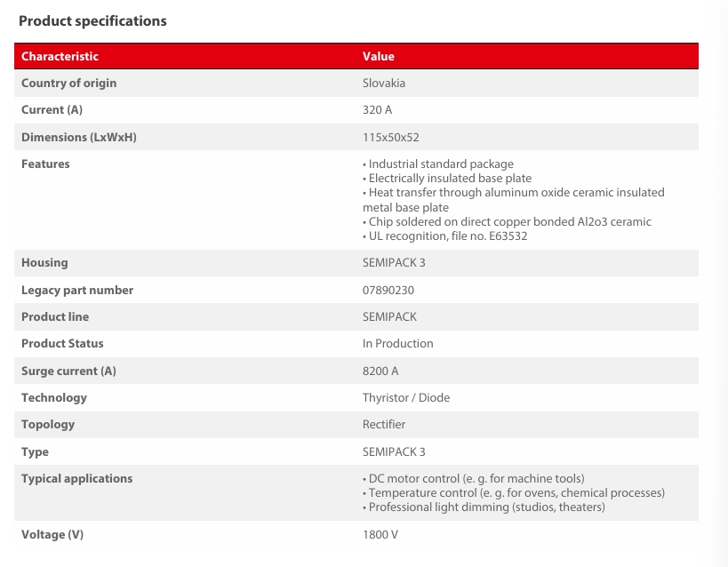Click legacy part number 07890230
The width and height of the screenshot is (728, 567).
point(388,290)
